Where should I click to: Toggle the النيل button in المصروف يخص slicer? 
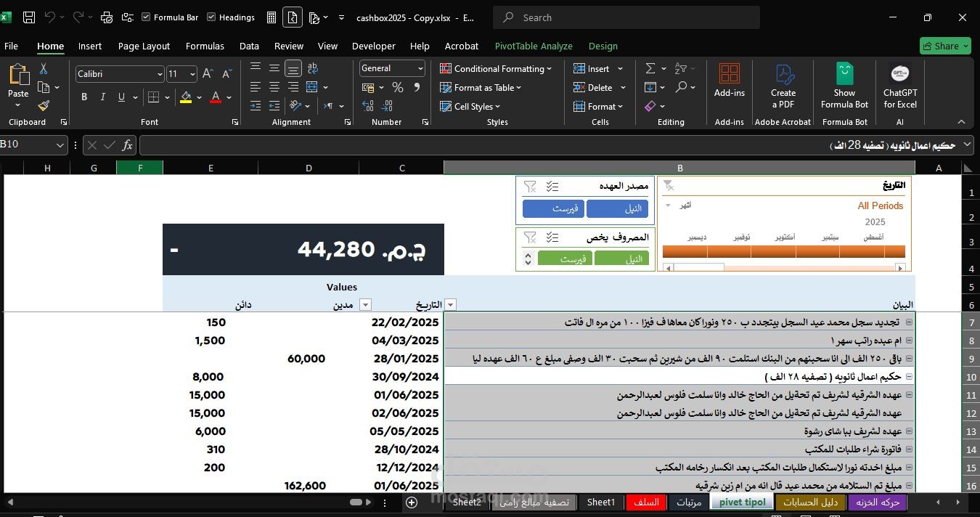621,258
